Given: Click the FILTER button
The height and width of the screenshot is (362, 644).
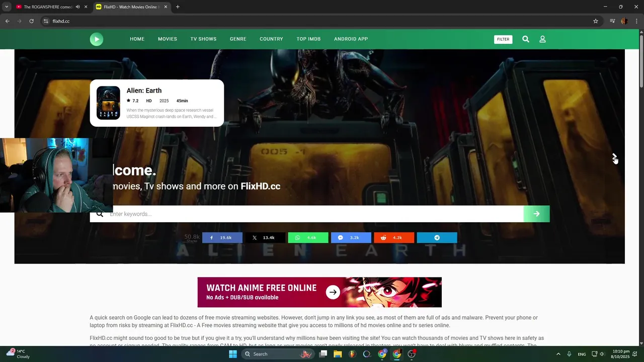Looking at the screenshot, I should coord(503,39).
